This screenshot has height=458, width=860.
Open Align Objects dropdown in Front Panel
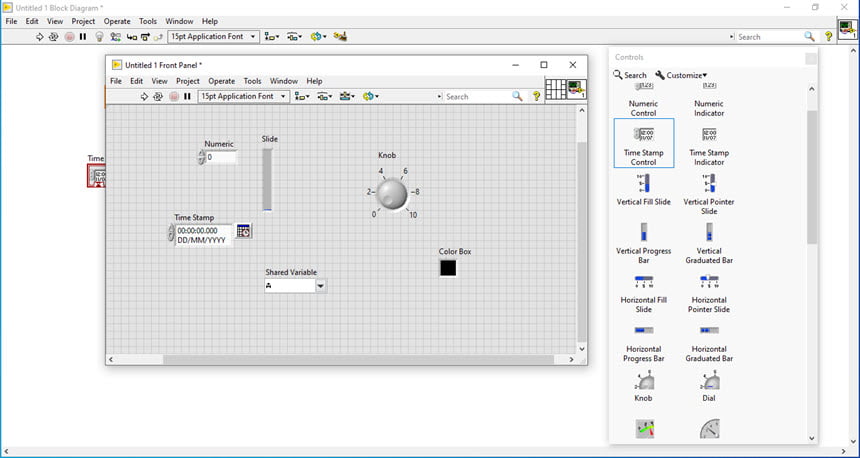click(x=302, y=97)
